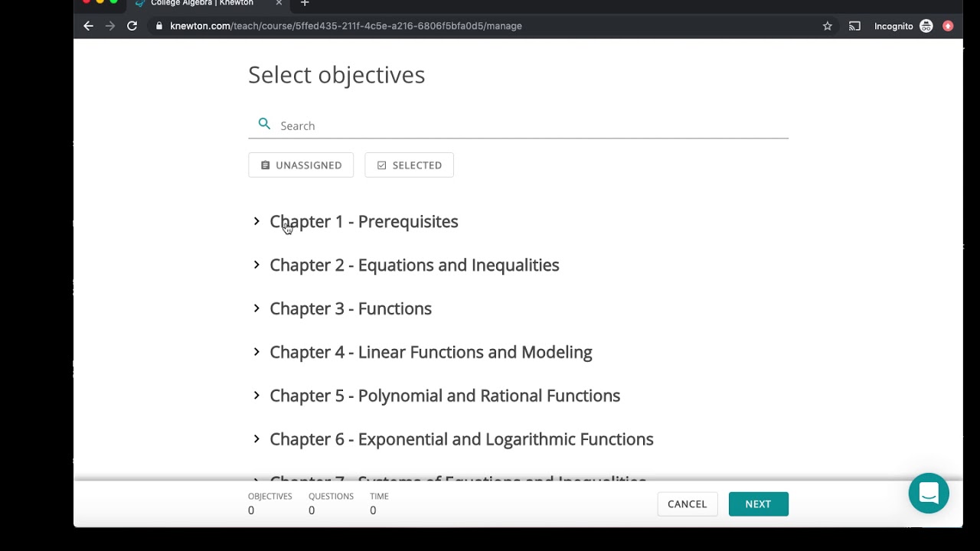Click the Chapter 1 - Prerequisites title
This screenshot has height=551, width=980.
coord(364,222)
